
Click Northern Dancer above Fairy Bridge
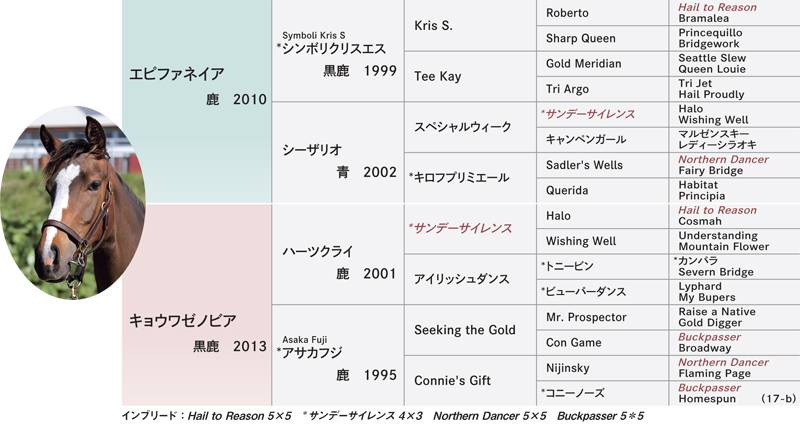723,159
